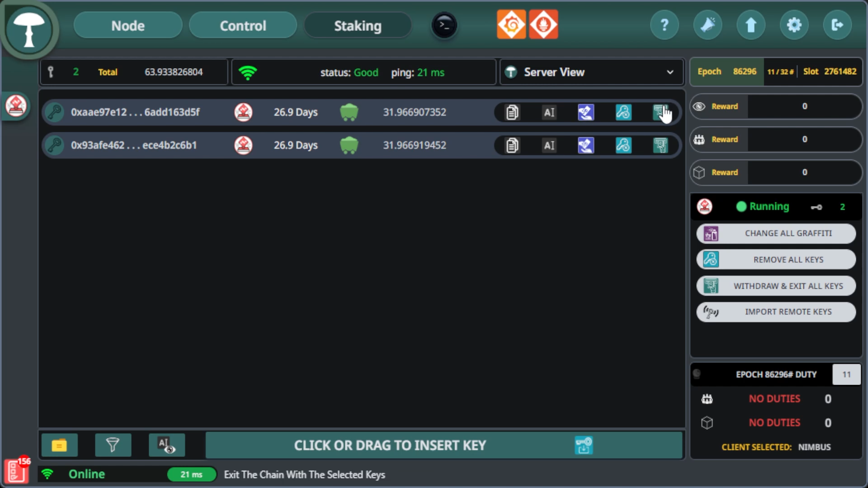Expand the settings gear menu in toolbar
Screen dimensions: 868x488
pyautogui.click(x=794, y=25)
